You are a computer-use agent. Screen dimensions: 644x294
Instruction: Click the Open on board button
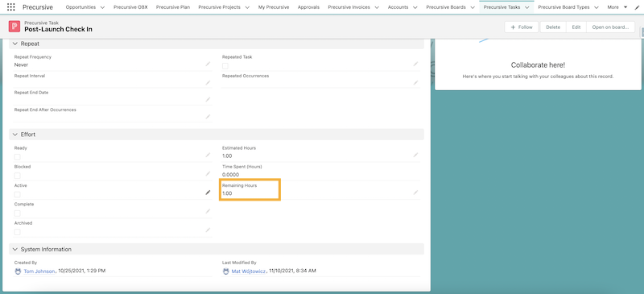click(x=610, y=27)
